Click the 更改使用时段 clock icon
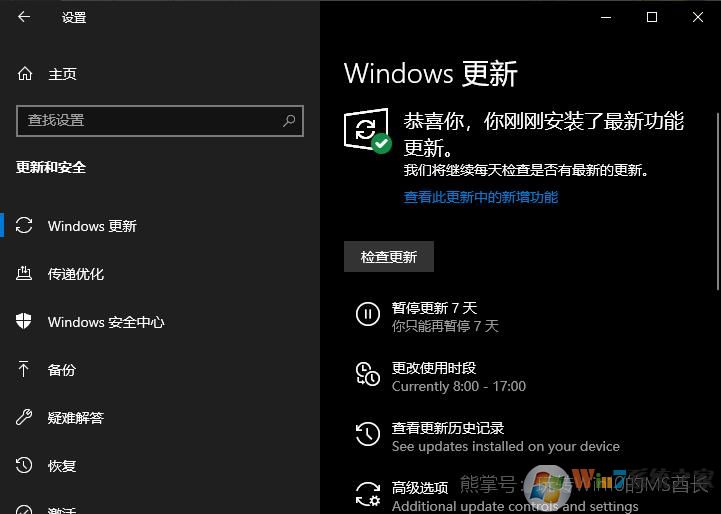This screenshot has height=514, width=721. [x=367, y=373]
